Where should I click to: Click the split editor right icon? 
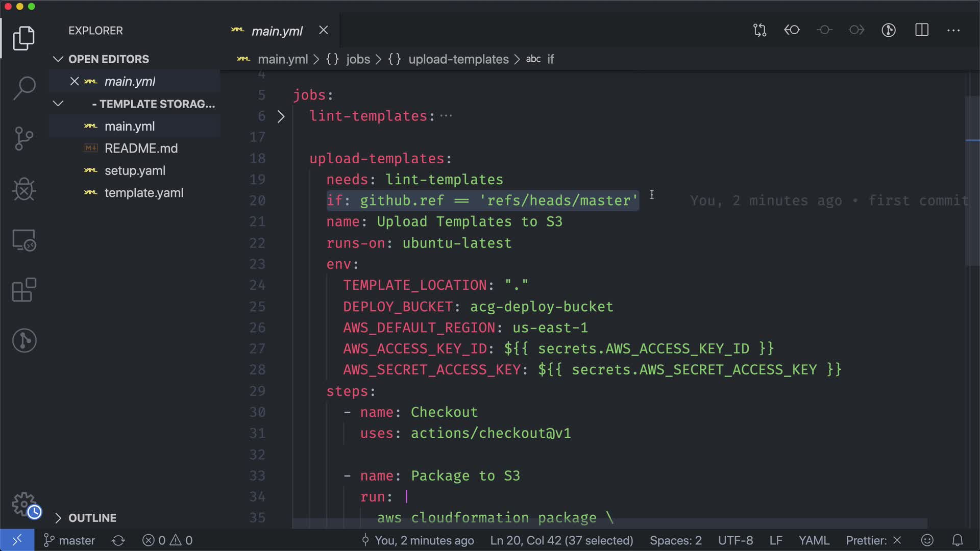922,30
